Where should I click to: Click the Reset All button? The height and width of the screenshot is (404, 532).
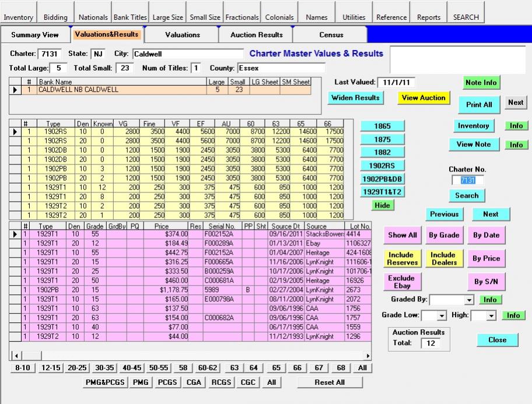pos(330,382)
